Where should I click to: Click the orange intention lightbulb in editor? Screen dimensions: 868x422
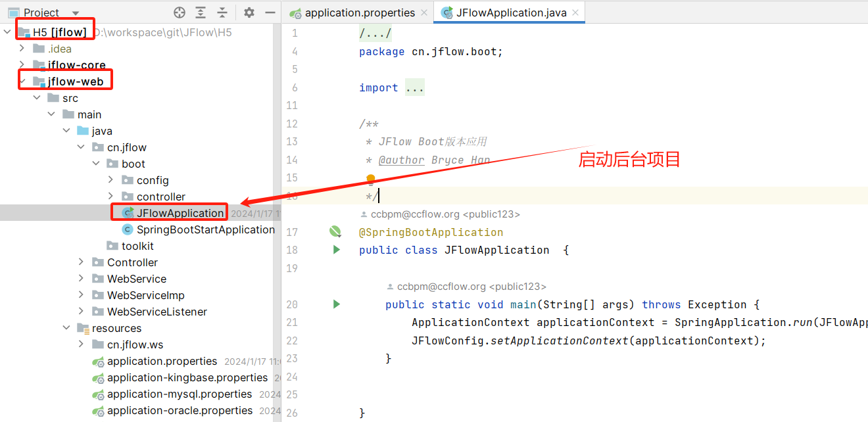[370, 179]
